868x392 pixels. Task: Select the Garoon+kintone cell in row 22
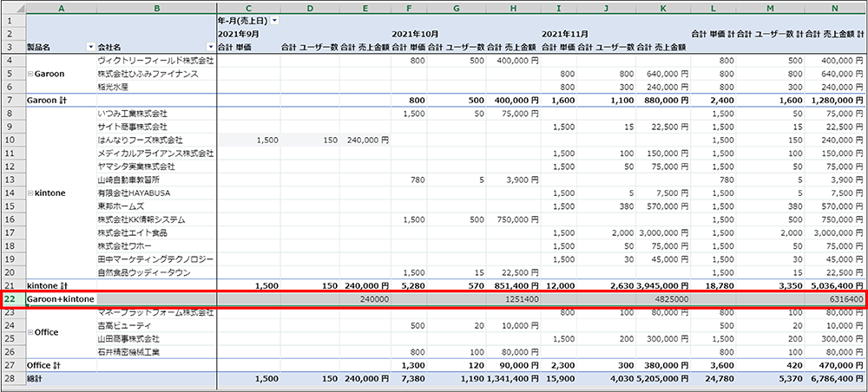(61, 299)
